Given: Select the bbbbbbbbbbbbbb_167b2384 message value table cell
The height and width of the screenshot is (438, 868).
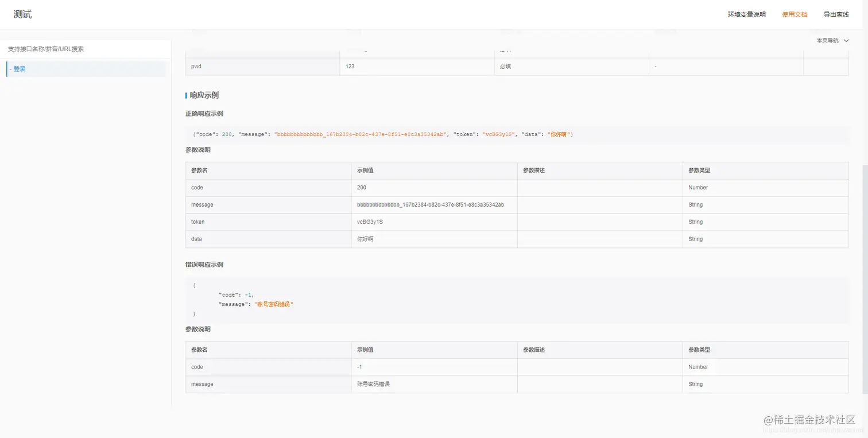Looking at the screenshot, I should (x=434, y=205).
